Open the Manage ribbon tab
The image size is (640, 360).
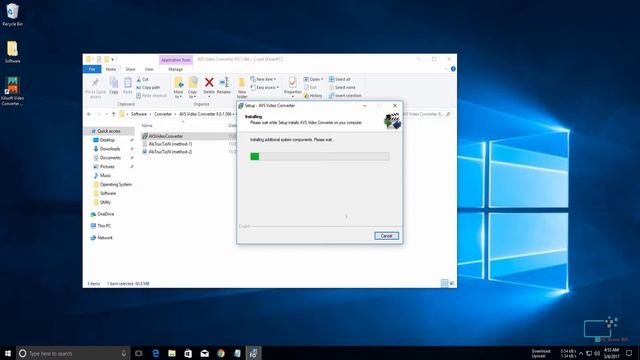pyautogui.click(x=176, y=69)
